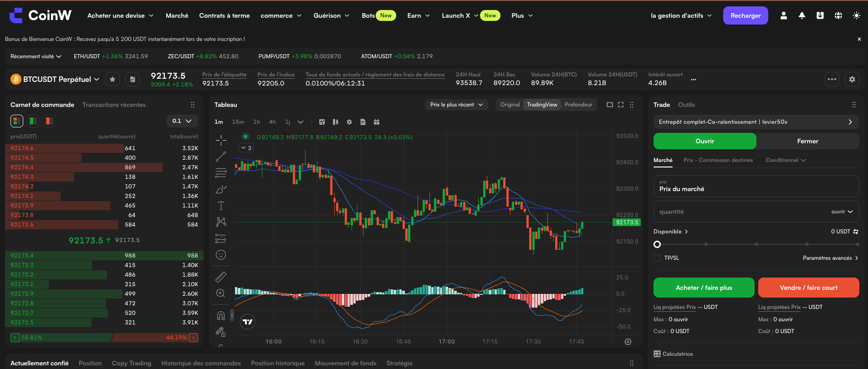868x369 pixels.
Task: Click the zoom-in magnifier chart tool
Action: point(221,293)
